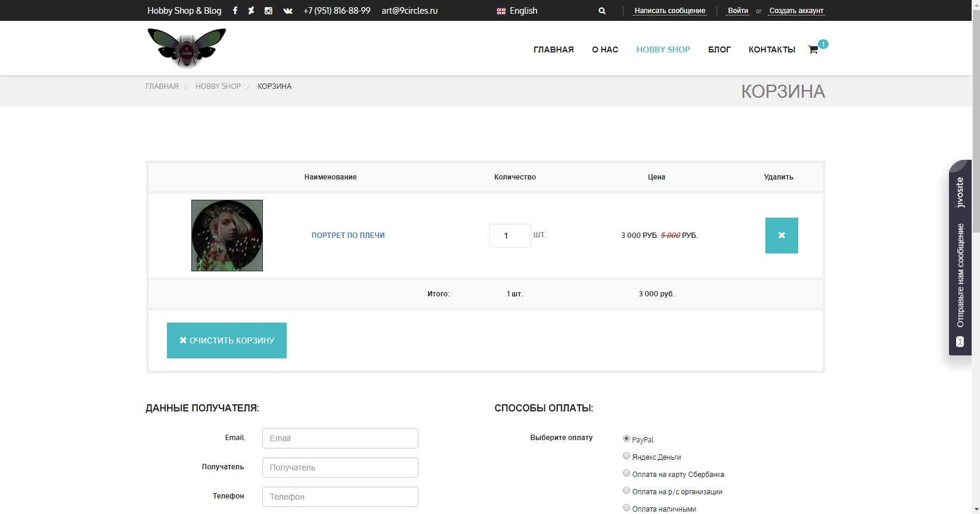Select Оплата на карту Сбербанка option
Screen dimensions: 980x514
pos(627,473)
